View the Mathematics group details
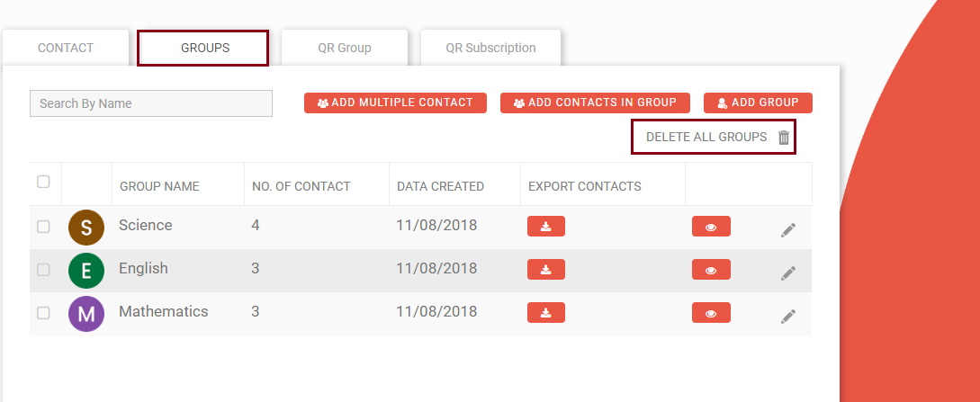Image resolution: width=980 pixels, height=402 pixels. (711, 312)
